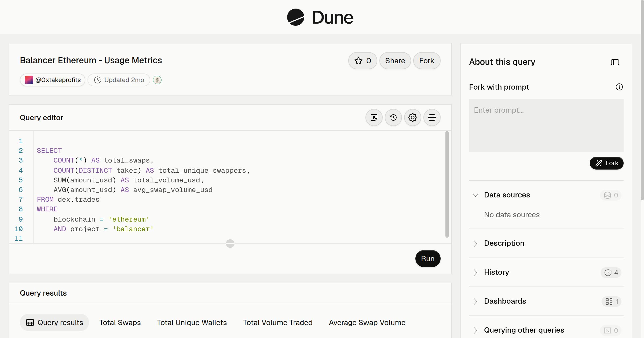
Task: Click the Dune logo at the top
Action: [320, 17]
